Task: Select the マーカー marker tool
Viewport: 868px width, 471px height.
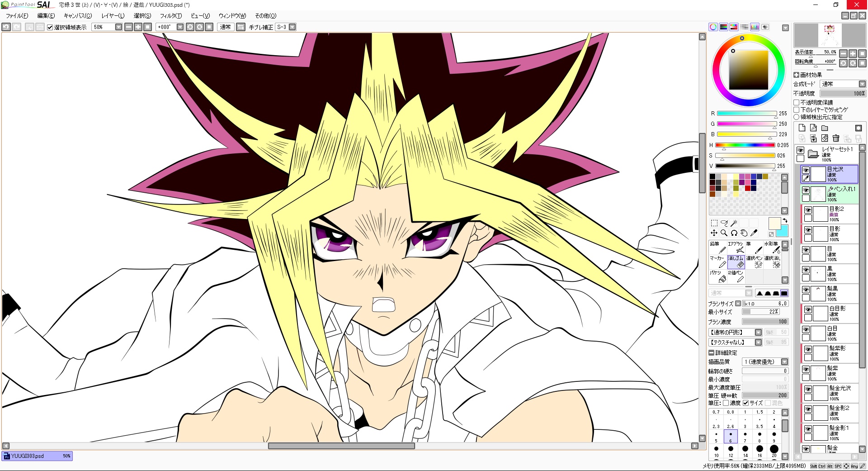Action: [717, 262]
